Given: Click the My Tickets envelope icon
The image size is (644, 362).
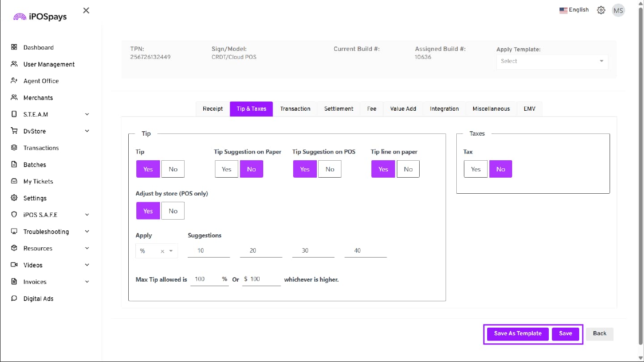Looking at the screenshot, I should pyautogui.click(x=14, y=181).
